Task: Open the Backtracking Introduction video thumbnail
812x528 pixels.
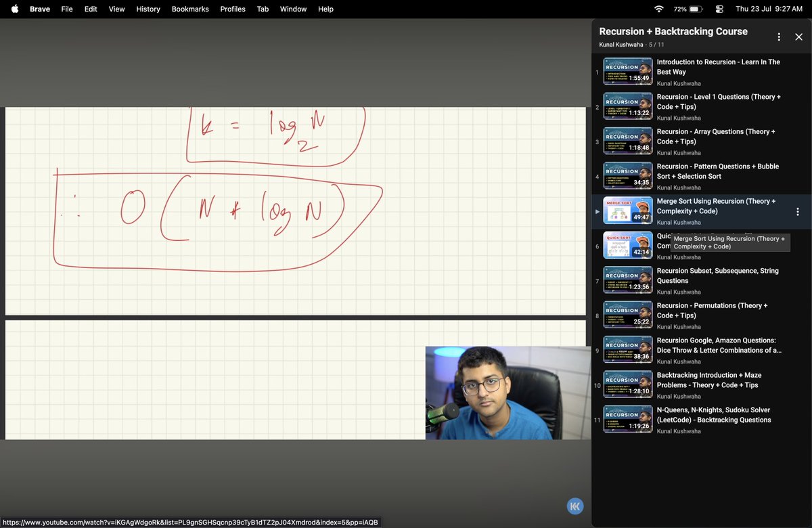Action: tap(628, 385)
